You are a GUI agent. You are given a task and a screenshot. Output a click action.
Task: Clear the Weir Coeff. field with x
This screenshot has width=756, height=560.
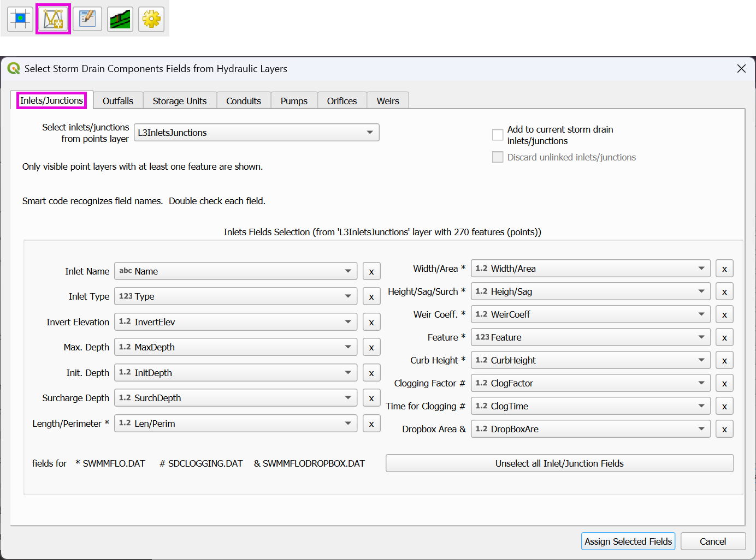coord(724,315)
